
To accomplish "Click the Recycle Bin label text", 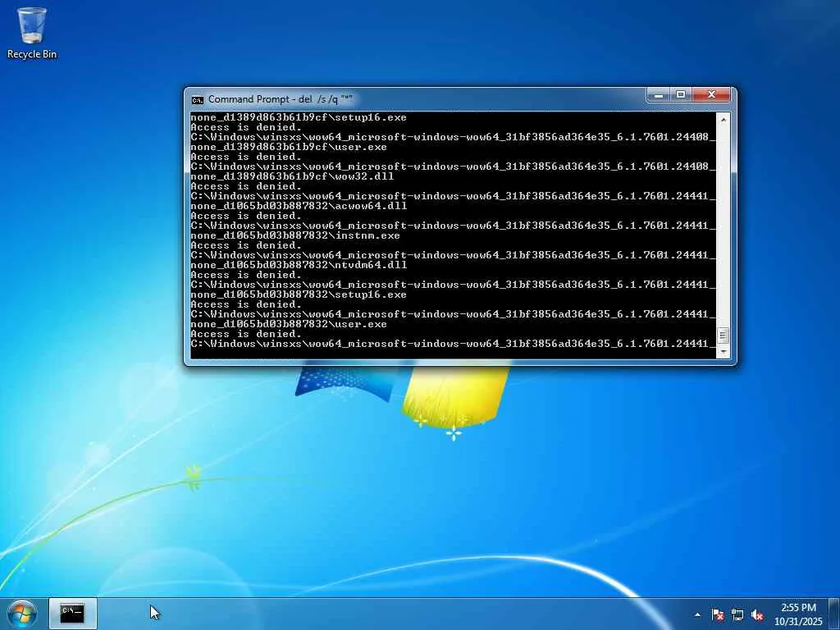I will click(x=32, y=54).
